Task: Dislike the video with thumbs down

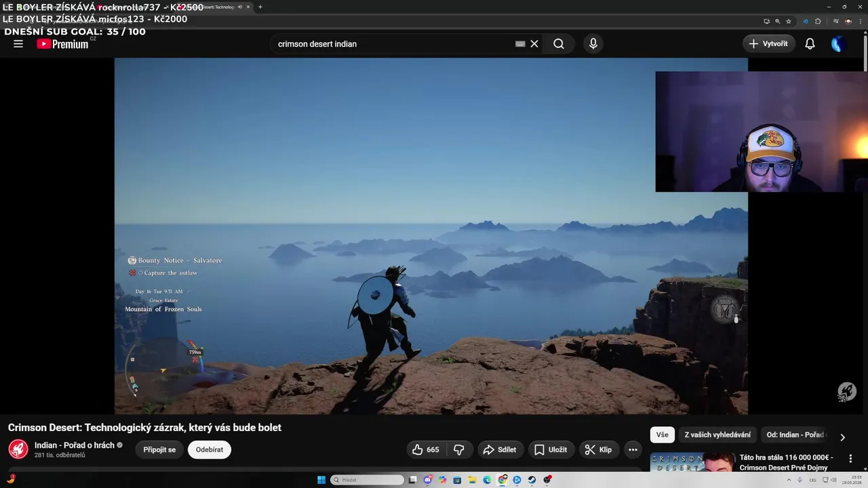Action: (x=459, y=449)
